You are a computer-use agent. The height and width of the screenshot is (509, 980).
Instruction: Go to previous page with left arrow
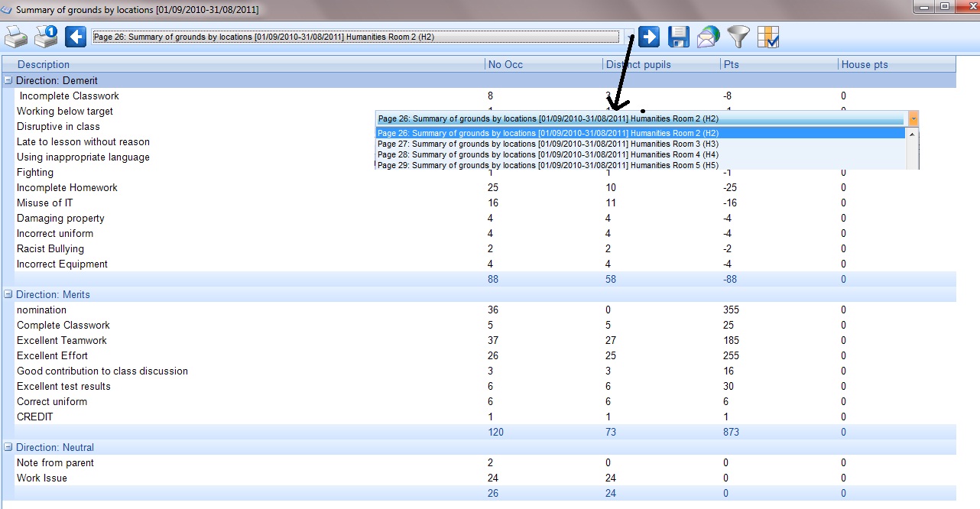pyautogui.click(x=75, y=36)
